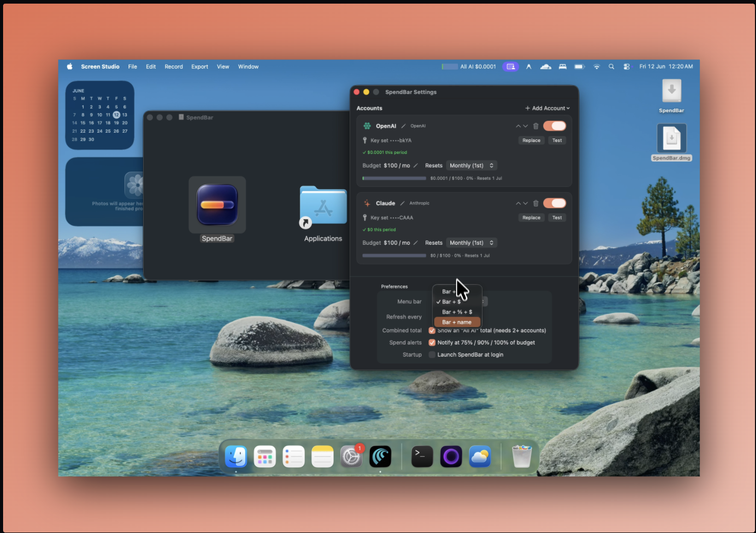Click the OpenAI budget progress bar
The image size is (756, 533).
[395, 178]
